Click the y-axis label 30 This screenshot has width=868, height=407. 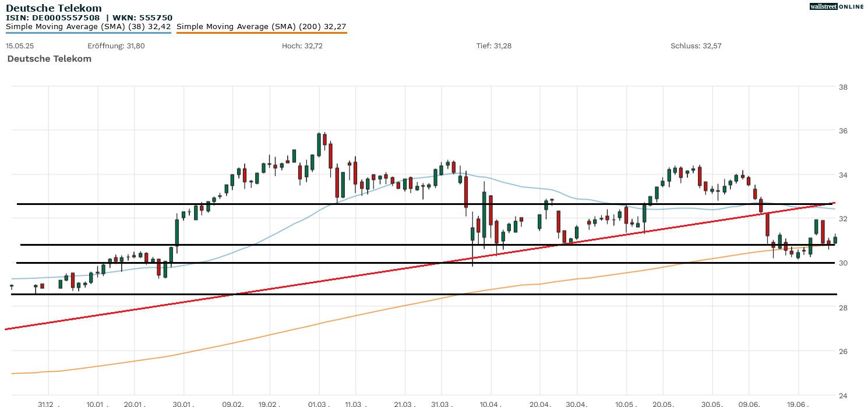pos(843,263)
